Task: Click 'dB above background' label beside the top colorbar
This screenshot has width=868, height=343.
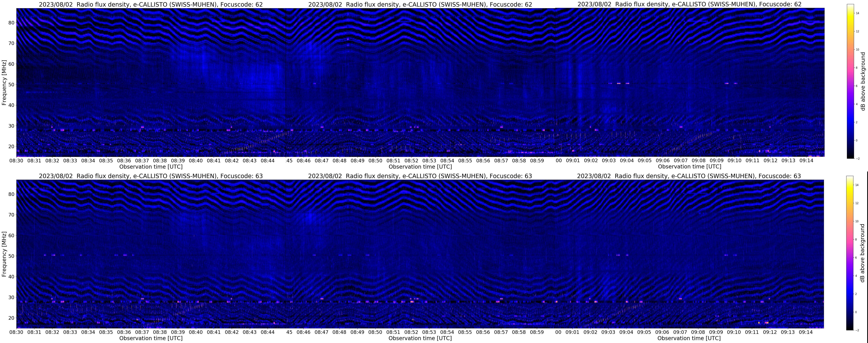Action: tap(863, 81)
